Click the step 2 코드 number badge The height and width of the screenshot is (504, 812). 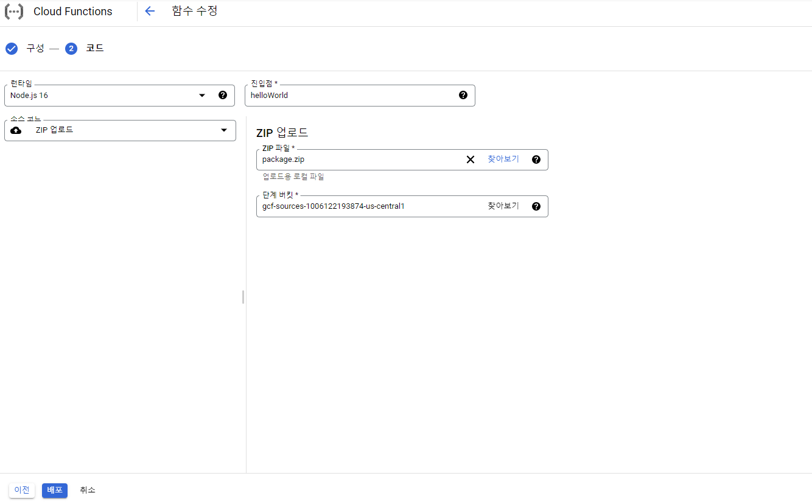pyautogui.click(x=71, y=49)
